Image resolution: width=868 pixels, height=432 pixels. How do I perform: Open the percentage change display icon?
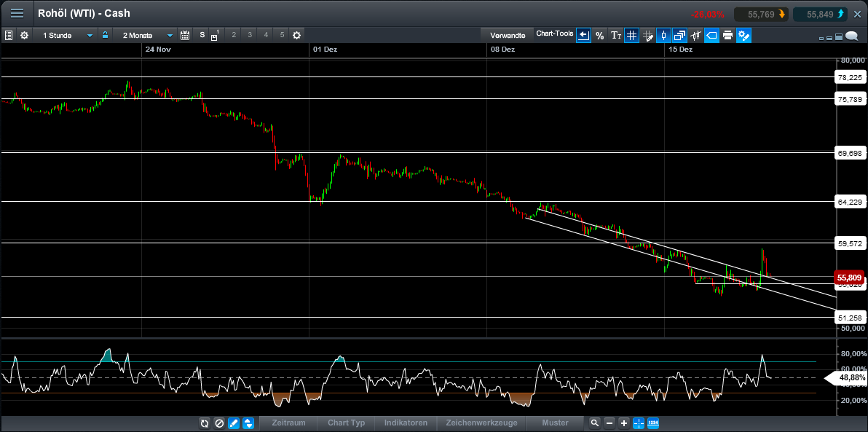coord(600,35)
